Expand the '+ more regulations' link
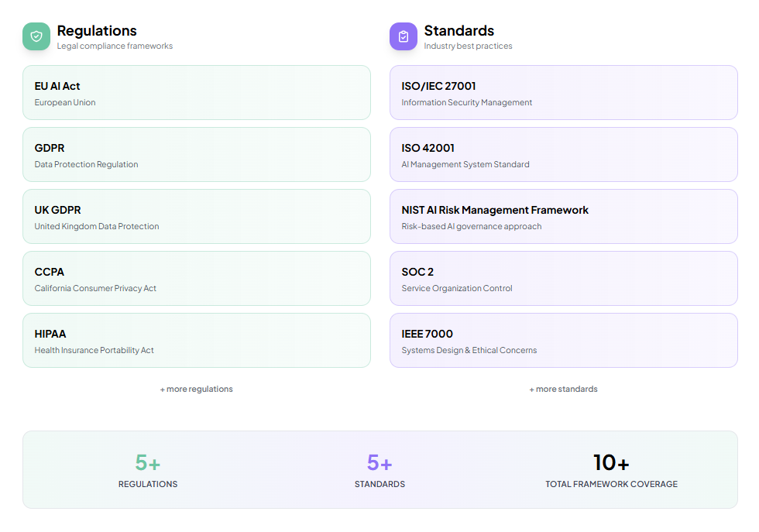Image resolution: width=759 pixels, height=532 pixels. pyautogui.click(x=197, y=389)
